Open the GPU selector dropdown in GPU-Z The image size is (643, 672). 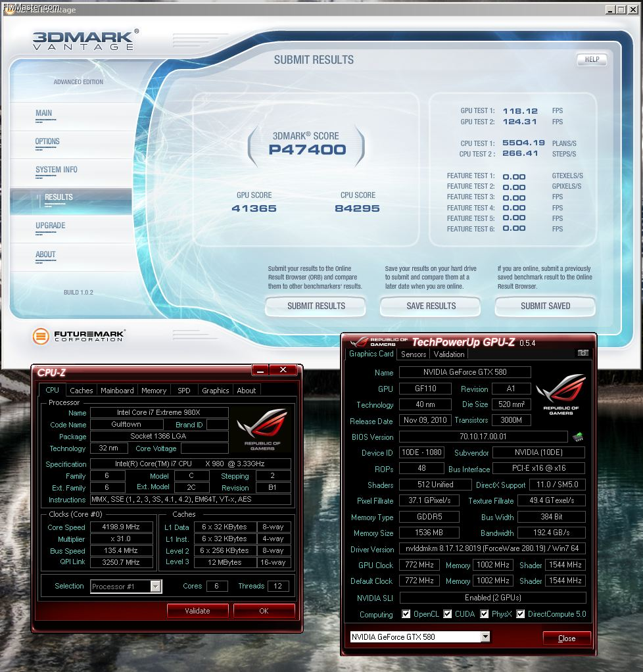point(485,637)
